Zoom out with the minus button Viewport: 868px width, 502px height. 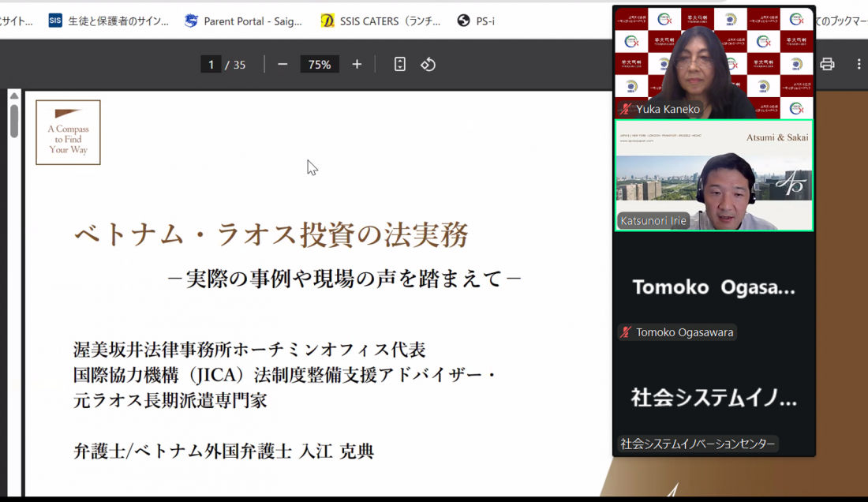[282, 65]
